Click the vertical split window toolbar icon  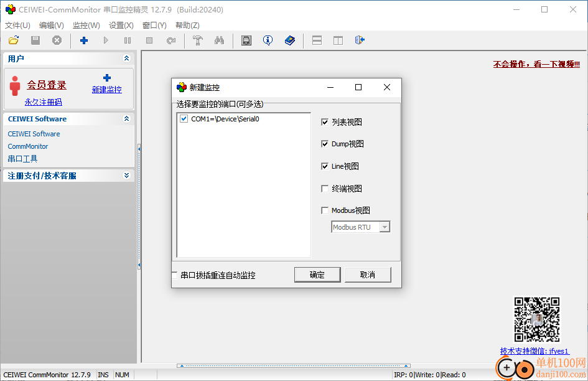(x=338, y=40)
